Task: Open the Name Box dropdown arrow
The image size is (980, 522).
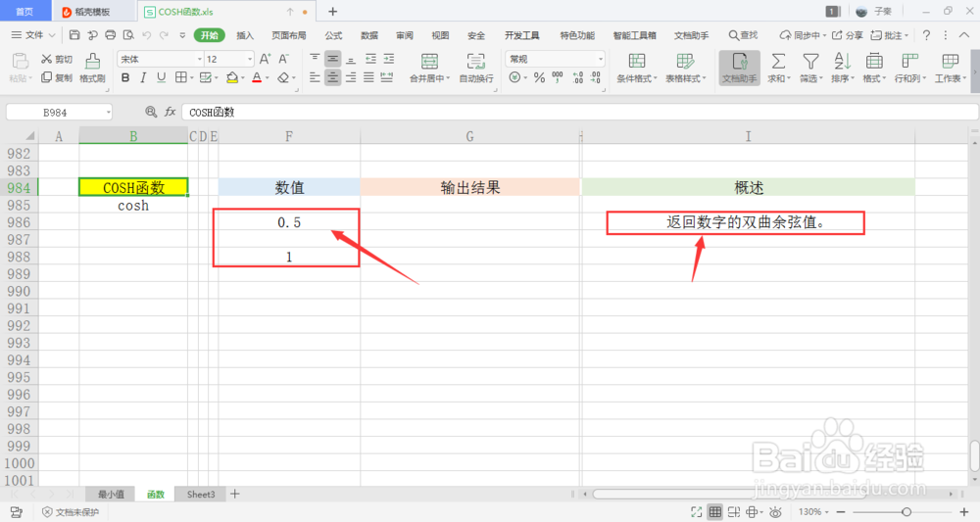Action: [108, 113]
